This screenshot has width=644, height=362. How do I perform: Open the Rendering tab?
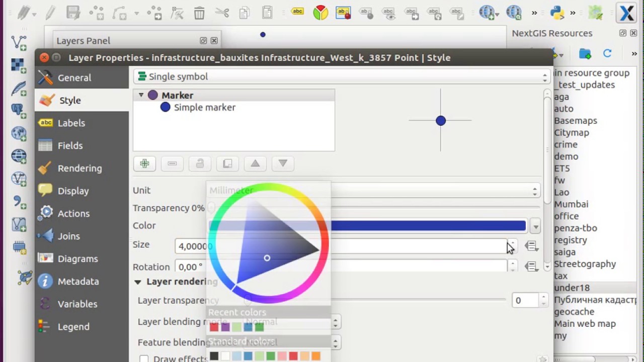coord(82,168)
